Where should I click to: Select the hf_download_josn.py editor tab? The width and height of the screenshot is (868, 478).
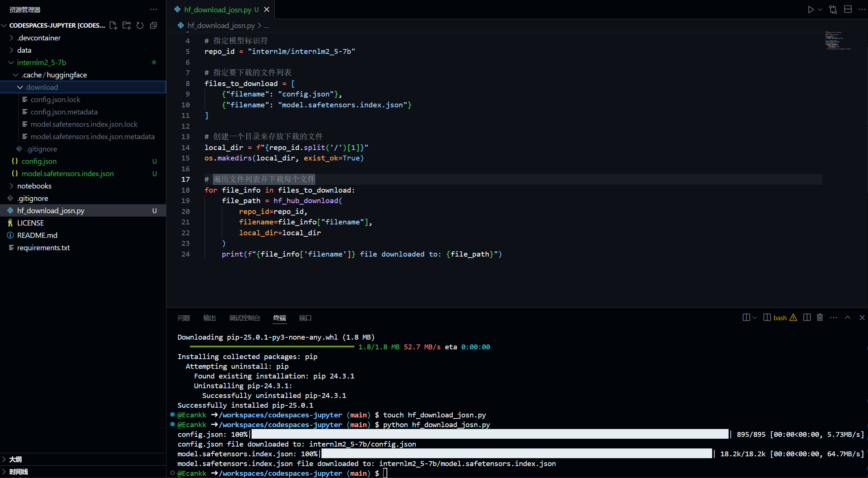pyautogui.click(x=221, y=10)
